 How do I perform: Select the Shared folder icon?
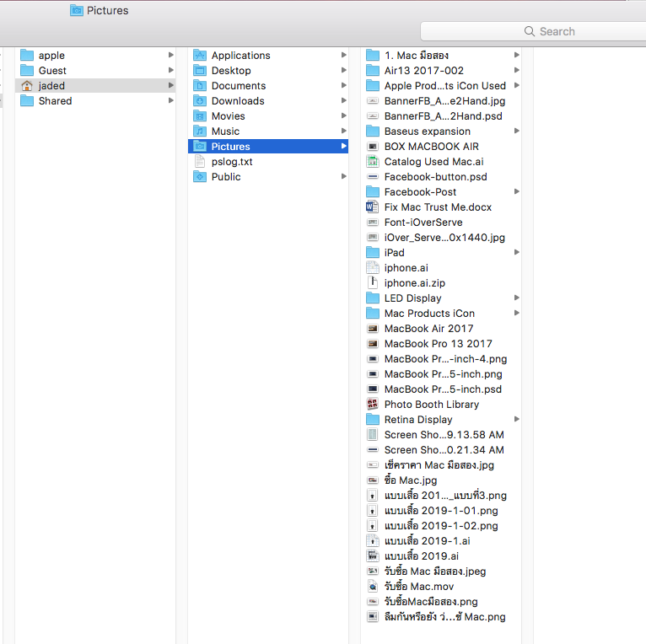27,101
